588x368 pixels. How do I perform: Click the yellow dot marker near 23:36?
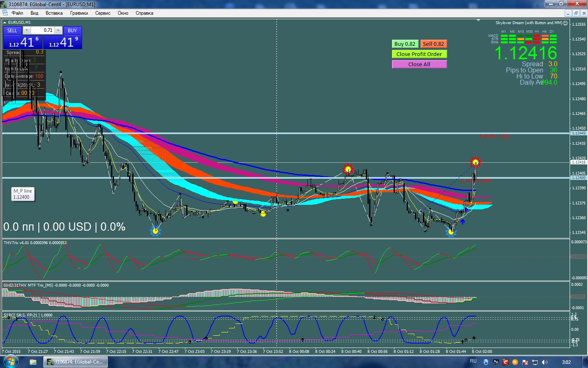[235, 202]
